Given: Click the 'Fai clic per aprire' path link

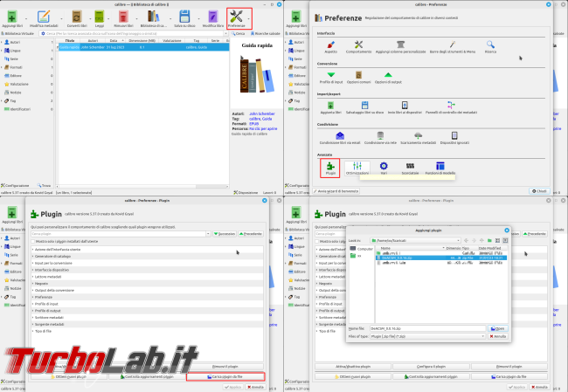Looking at the screenshot, I should [263, 129].
